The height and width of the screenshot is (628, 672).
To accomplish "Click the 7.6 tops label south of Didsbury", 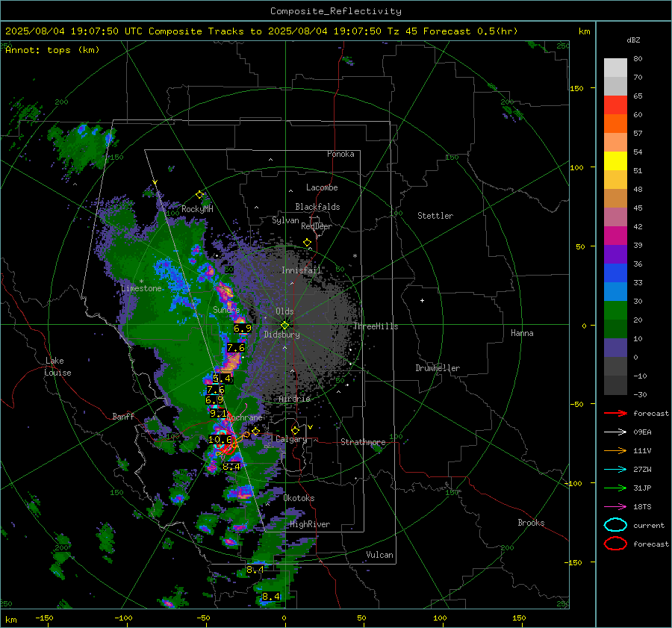I will pyautogui.click(x=236, y=348).
